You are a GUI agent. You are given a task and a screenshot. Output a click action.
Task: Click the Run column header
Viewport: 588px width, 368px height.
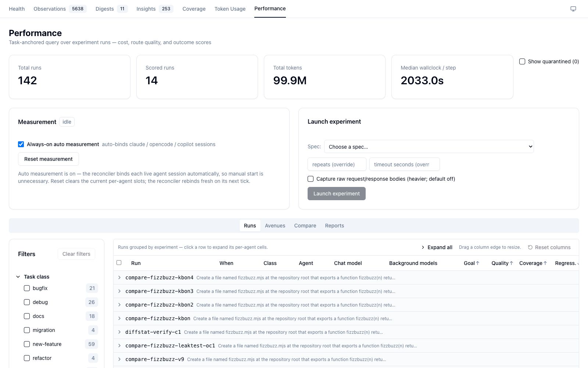[x=136, y=263]
